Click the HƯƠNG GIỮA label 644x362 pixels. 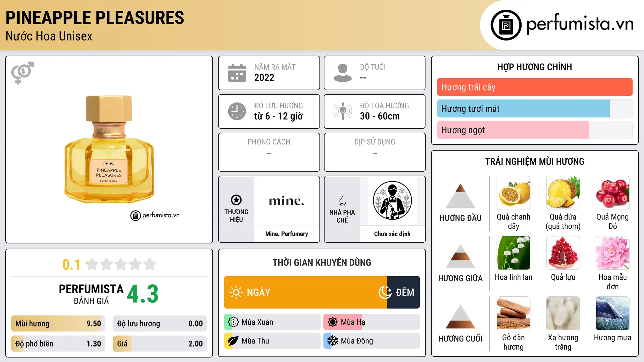tap(460, 278)
